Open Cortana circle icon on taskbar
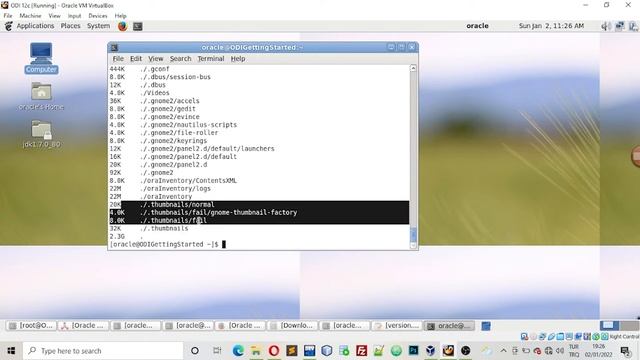The height and width of the screenshot is (360, 640). point(195,351)
